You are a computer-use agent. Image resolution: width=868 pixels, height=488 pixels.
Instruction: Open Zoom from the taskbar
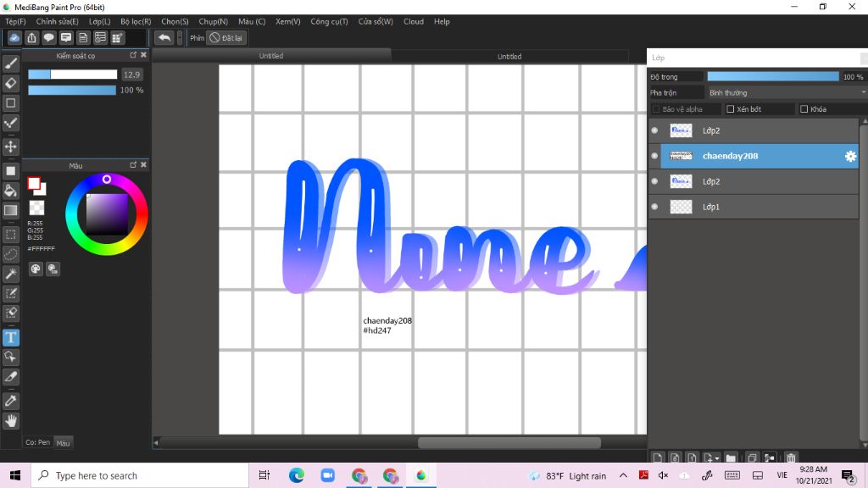point(328,475)
